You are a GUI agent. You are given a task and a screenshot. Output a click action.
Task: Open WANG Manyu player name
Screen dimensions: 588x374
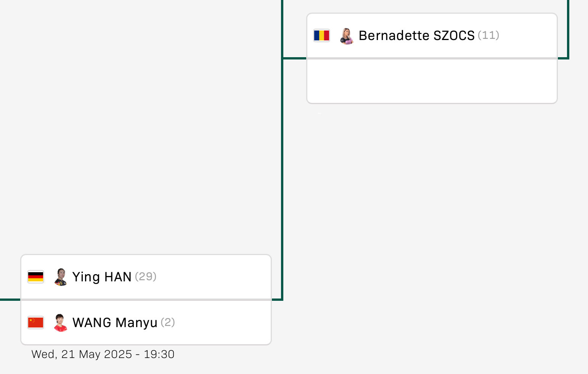(x=115, y=323)
